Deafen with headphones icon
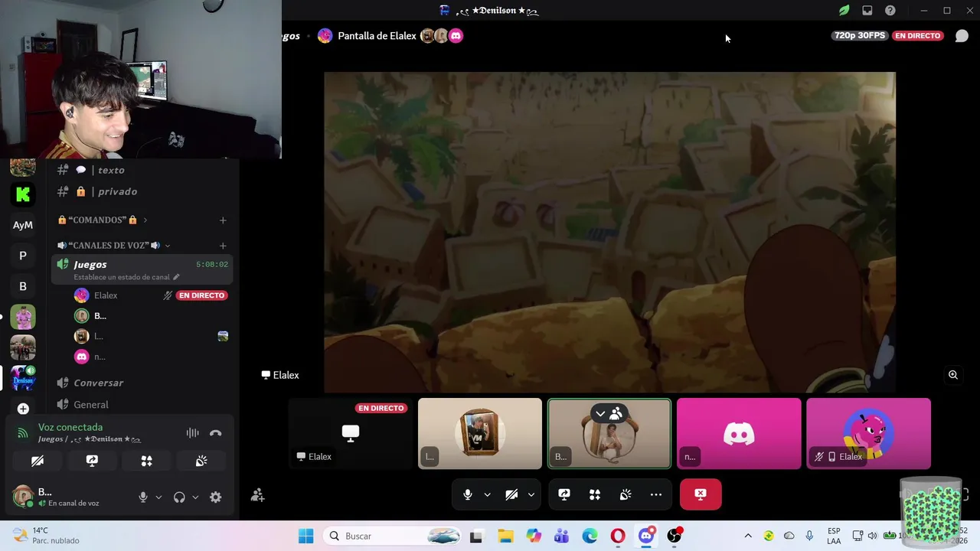 point(179,497)
